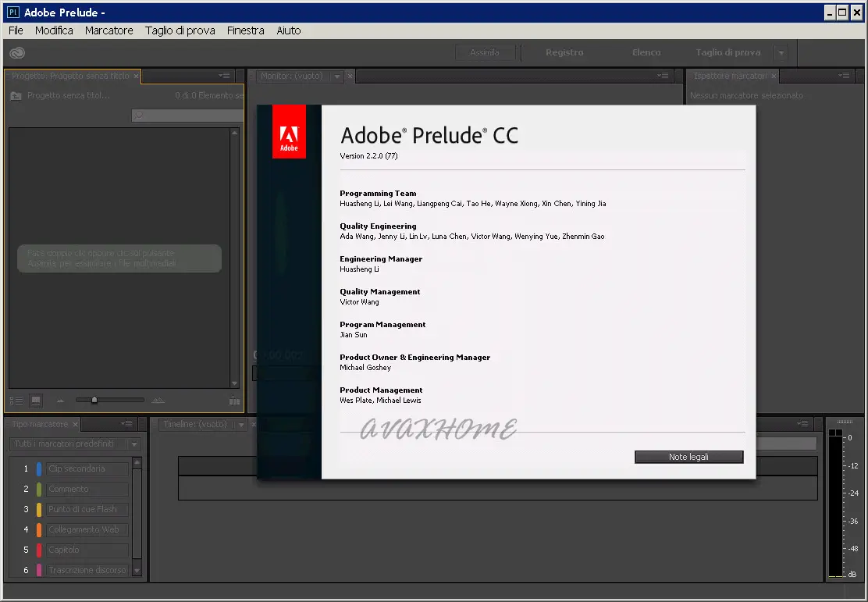Select the Tipo marcatore tab
Viewport: 868px width, 602px height.
(x=40, y=424)
